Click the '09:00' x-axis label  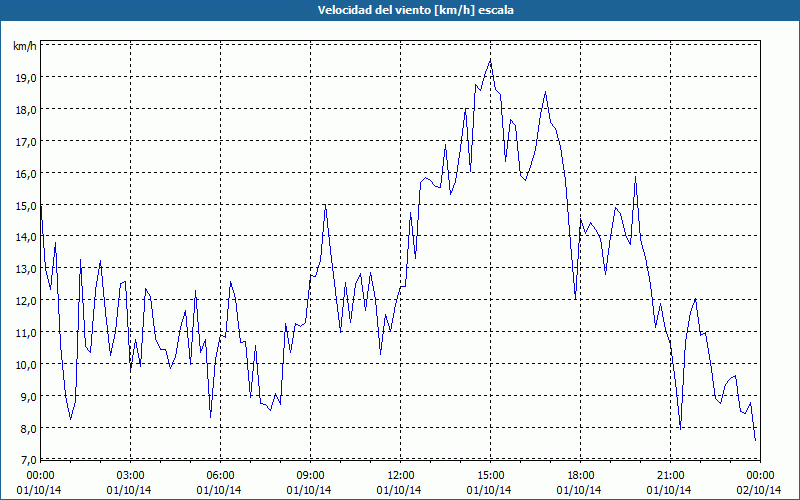[x=310, y=476]
